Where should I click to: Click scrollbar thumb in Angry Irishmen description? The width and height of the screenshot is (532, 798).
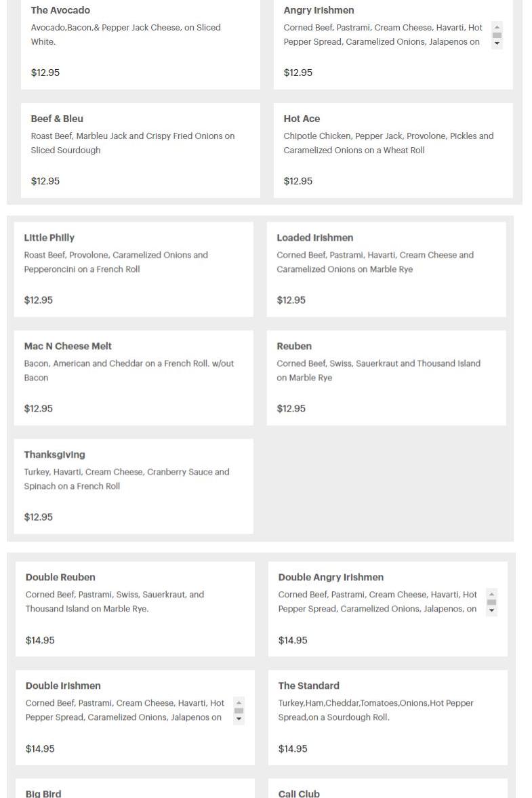[497, 35]
